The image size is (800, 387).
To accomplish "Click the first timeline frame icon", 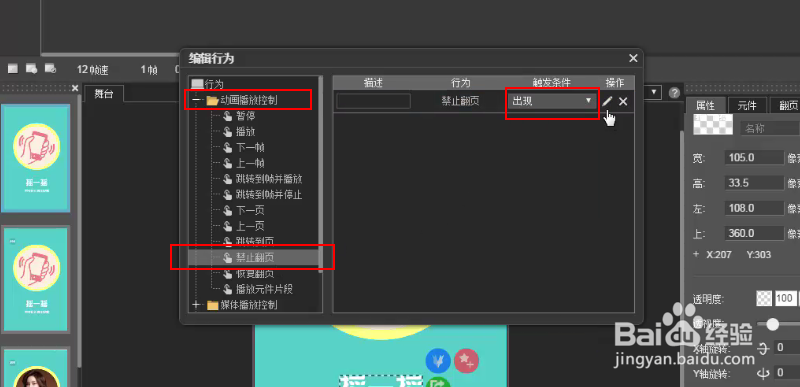I will point(13,68).
